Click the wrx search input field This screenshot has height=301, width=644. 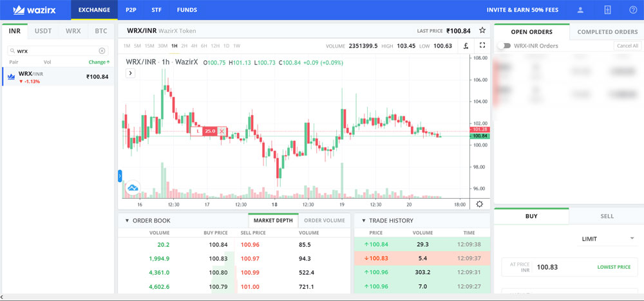57,51
